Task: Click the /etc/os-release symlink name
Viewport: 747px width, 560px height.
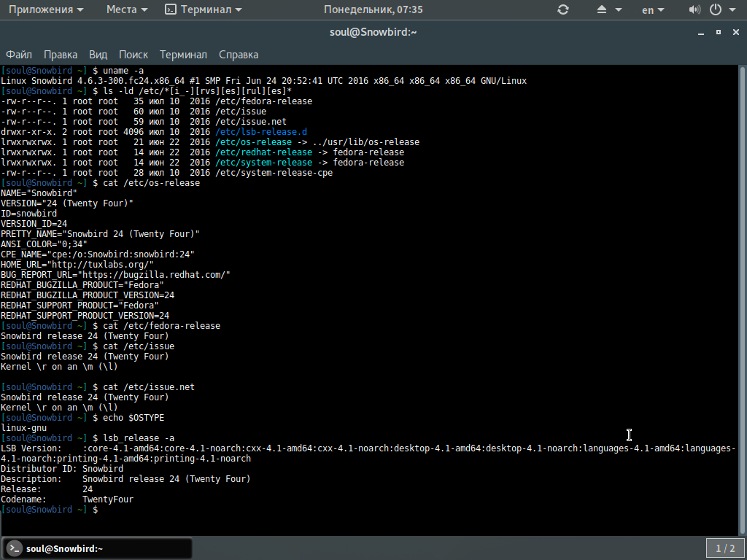Action: 253,142
